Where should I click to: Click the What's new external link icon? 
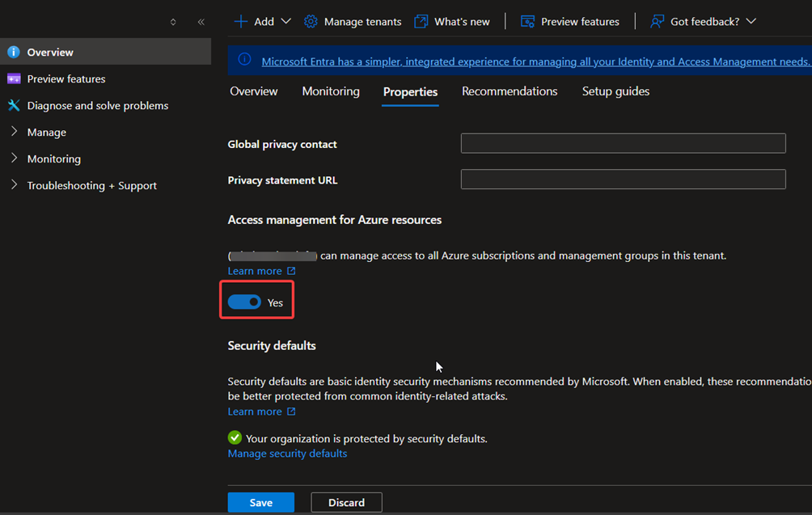(421, 22)
